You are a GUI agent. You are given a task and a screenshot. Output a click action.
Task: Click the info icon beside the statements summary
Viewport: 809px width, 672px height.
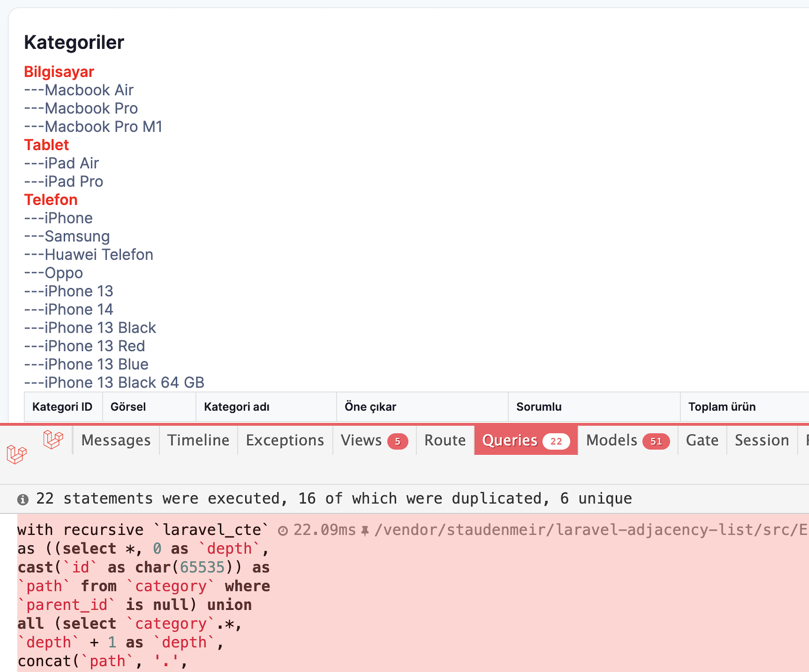pyautogui.click(x=23, y=499)
